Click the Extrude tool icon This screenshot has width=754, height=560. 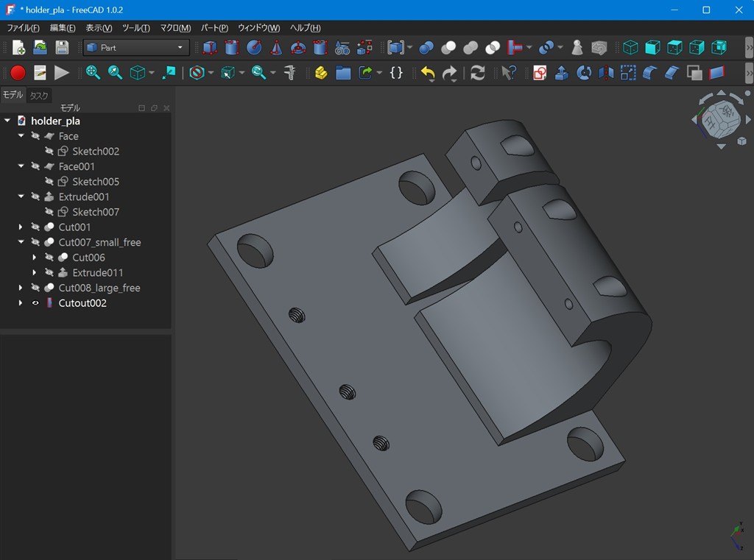point(561,73)
